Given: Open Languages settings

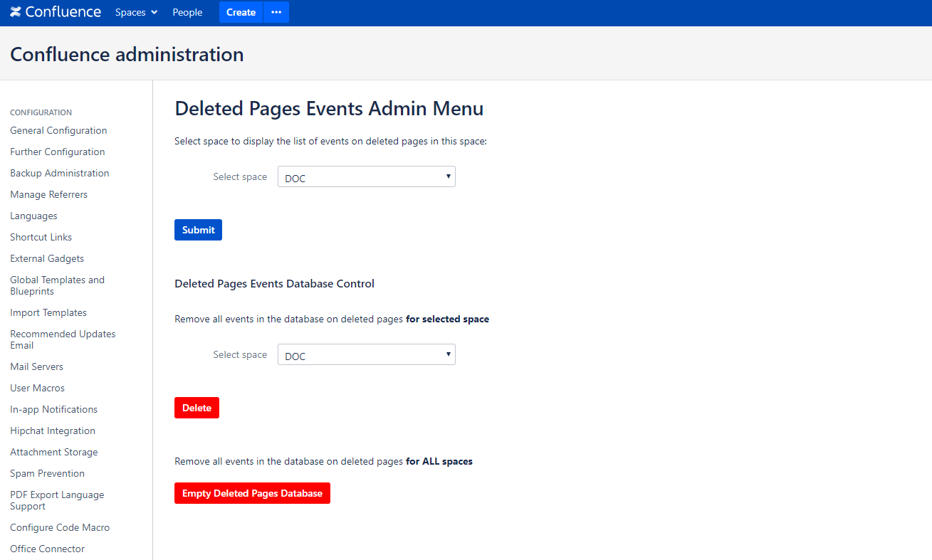Looking at the screenshot, I should tap(33, 216).
